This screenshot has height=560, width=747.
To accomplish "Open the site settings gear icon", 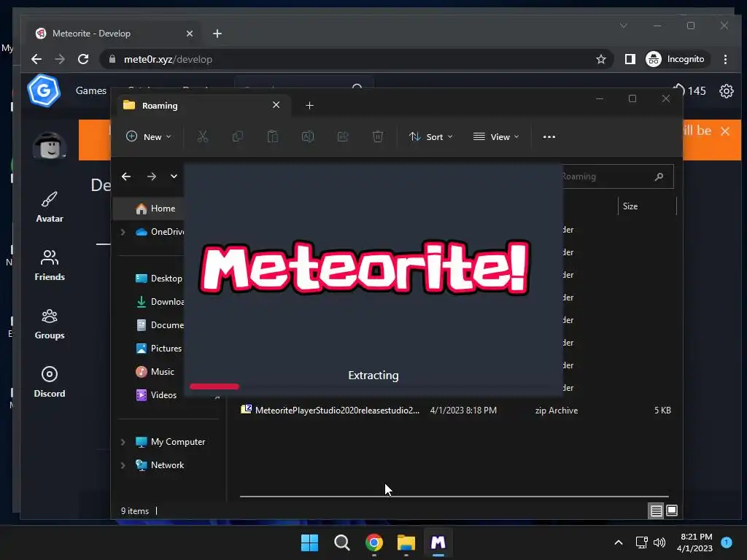I will pos(727,91).
